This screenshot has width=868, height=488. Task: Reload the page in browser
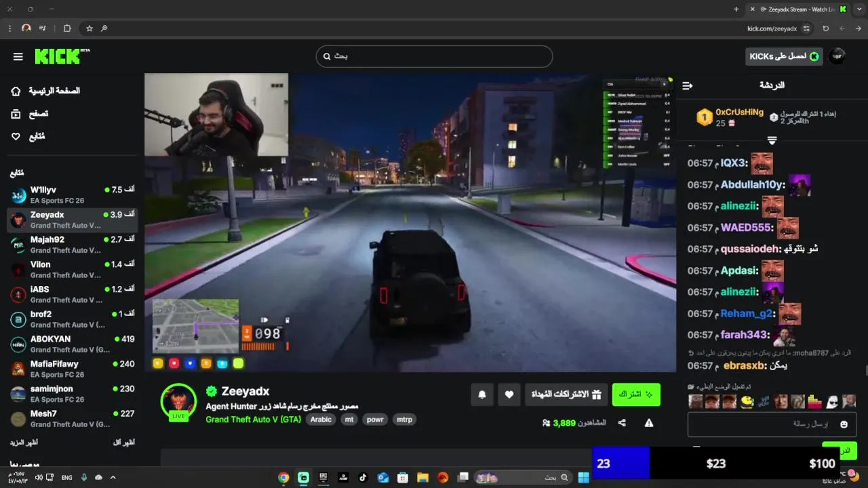[825, 28]
